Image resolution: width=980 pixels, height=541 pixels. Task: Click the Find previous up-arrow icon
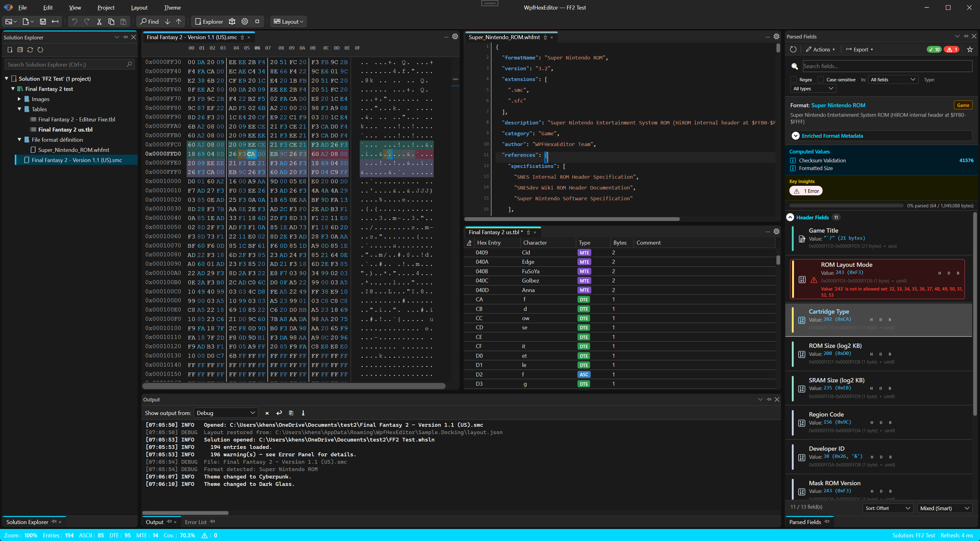pyautogui.click(x=178, y=22)
